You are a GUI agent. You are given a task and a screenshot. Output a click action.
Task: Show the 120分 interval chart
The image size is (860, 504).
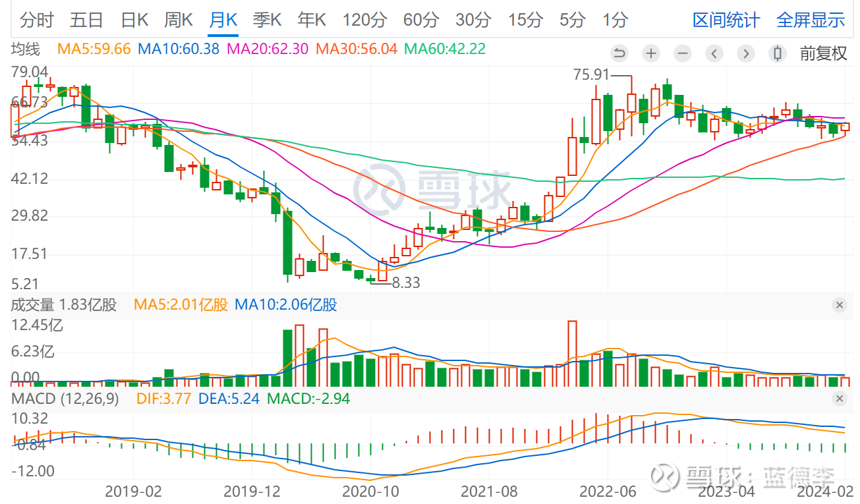[x=364, y=20]
